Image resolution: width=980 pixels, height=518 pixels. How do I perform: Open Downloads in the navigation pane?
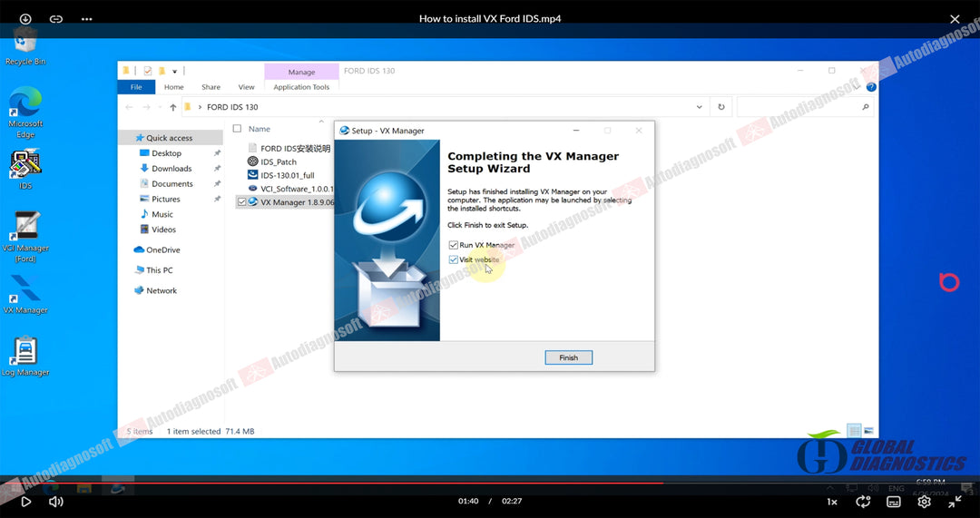(171, 169)
